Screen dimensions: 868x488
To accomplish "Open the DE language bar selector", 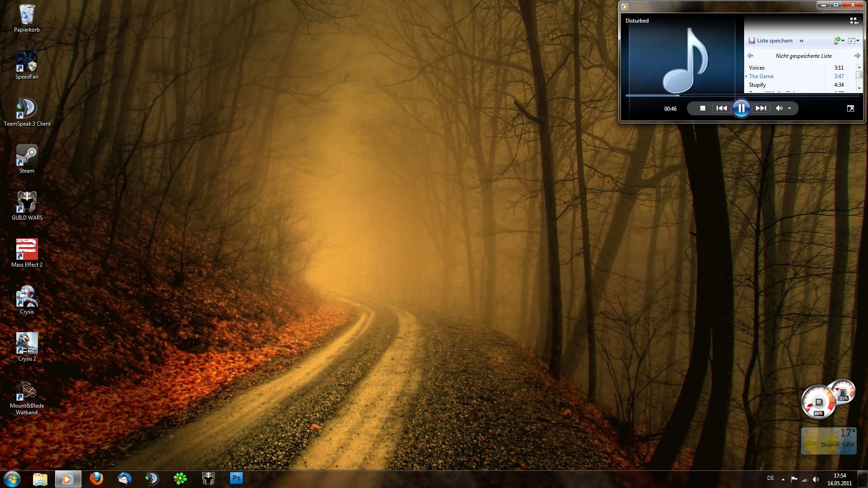I will pyautogui.click(x=770, y=478).
